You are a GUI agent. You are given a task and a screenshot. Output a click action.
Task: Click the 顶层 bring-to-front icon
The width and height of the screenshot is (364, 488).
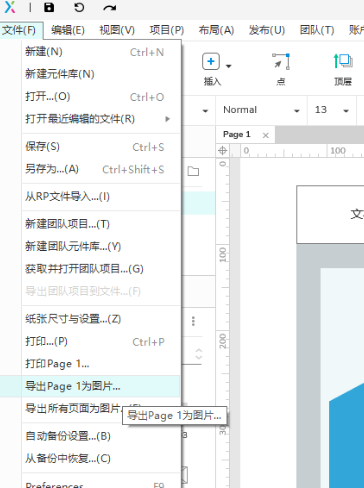343,61
